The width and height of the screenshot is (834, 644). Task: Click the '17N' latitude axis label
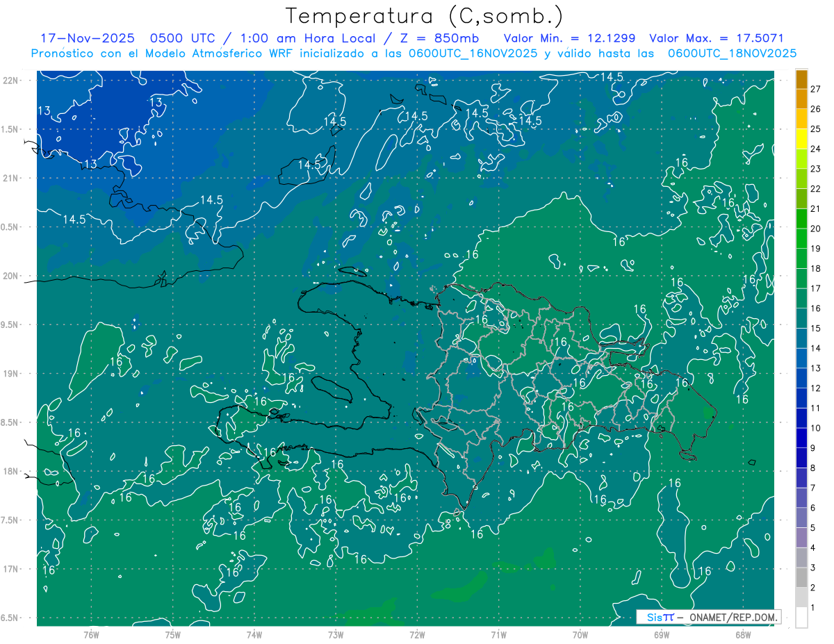(x=11, y=569)
